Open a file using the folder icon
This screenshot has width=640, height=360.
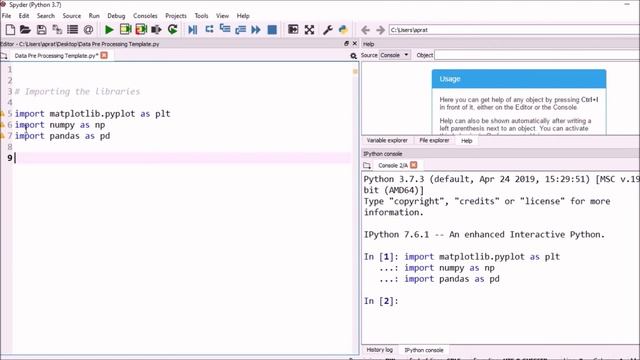coord(25,29)
